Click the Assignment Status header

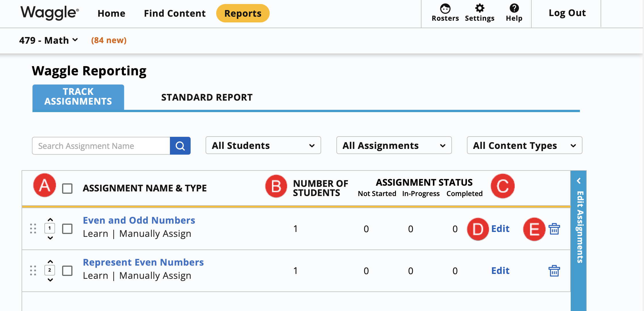(424, 183)
